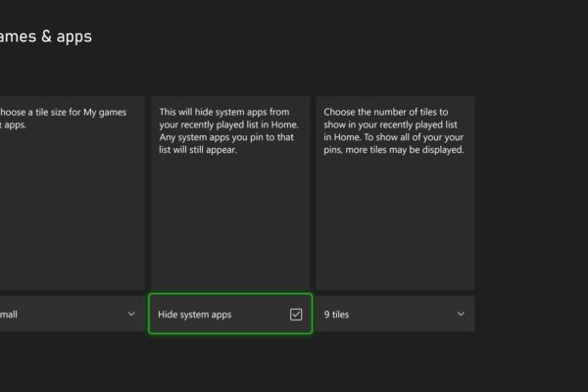Open the 9 tiles dropdown
The height and width of the screenshot is (392, 588).
click(394, 315)
